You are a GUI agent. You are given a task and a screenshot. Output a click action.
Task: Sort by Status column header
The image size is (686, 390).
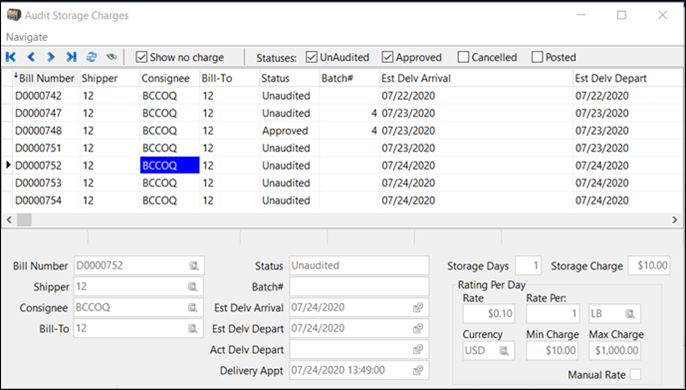pos(290,78)
